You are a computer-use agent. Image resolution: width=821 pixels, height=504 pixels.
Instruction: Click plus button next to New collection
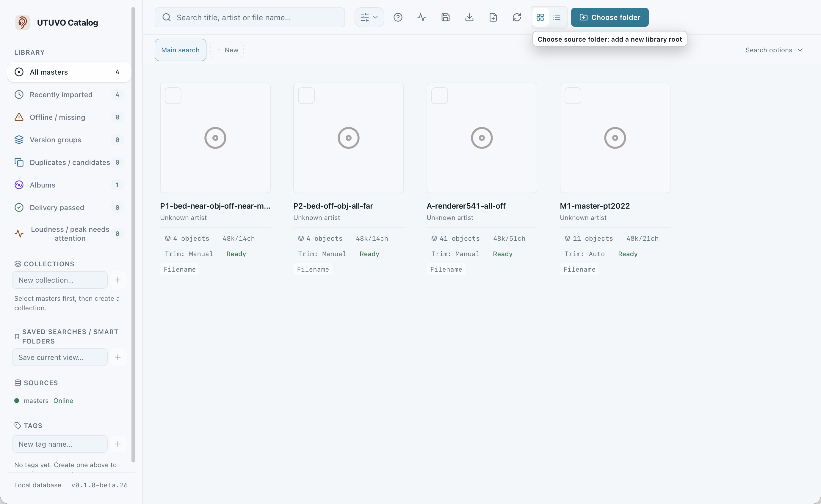point(118,280)
